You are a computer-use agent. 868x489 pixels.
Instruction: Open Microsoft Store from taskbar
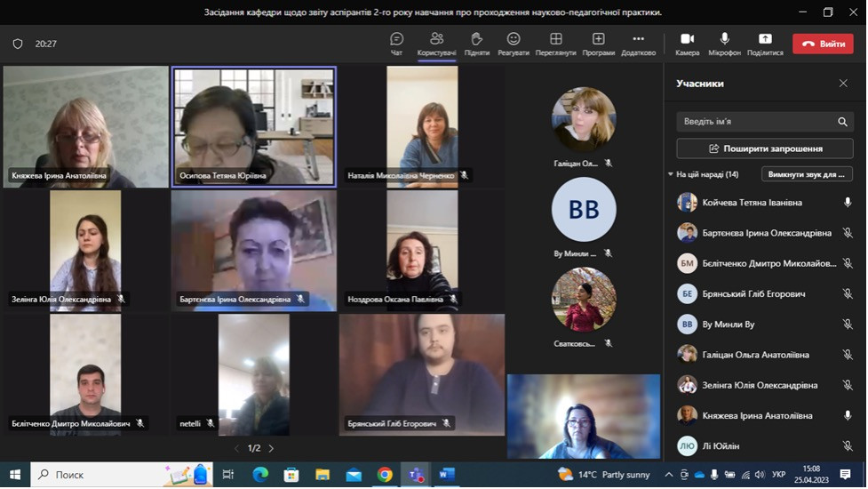pos(291,475)
